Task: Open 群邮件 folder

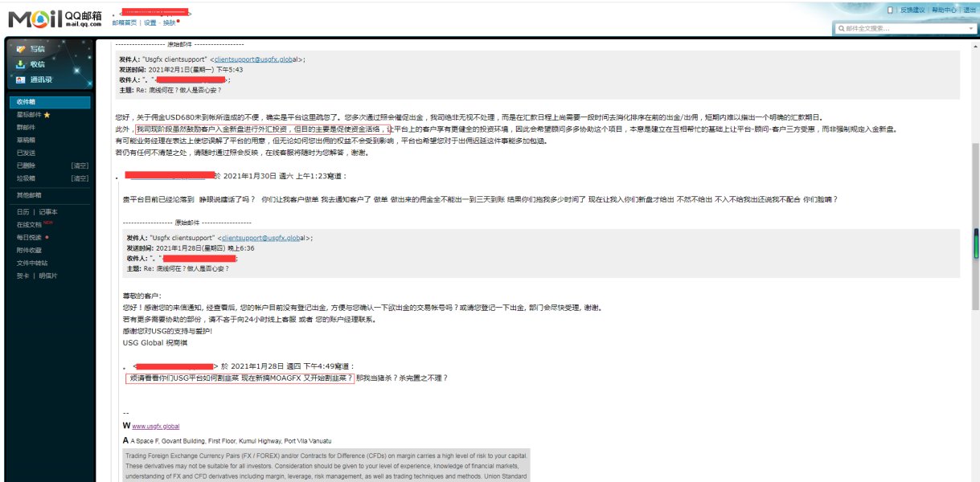Action: point(27,127)
